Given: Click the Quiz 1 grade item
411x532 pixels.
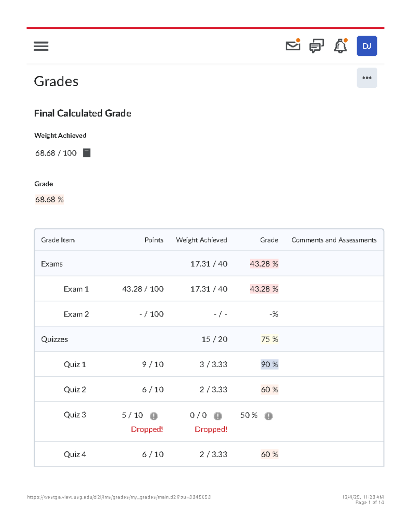Looking at the screenshot, I should [x=75, y=364].
